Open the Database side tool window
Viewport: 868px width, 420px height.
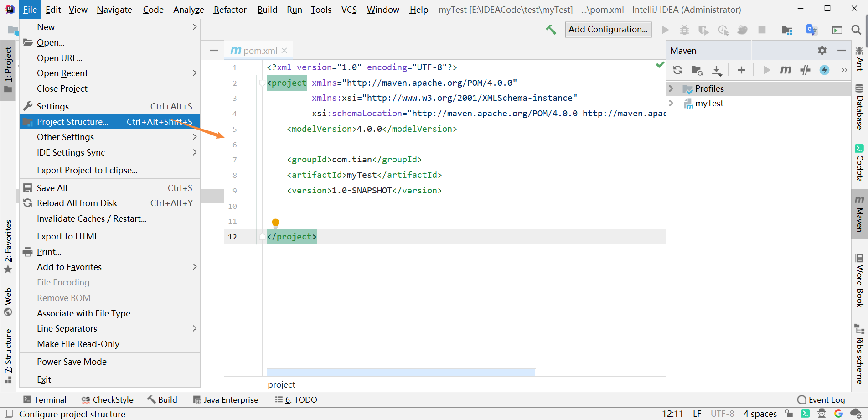[859, 107]
